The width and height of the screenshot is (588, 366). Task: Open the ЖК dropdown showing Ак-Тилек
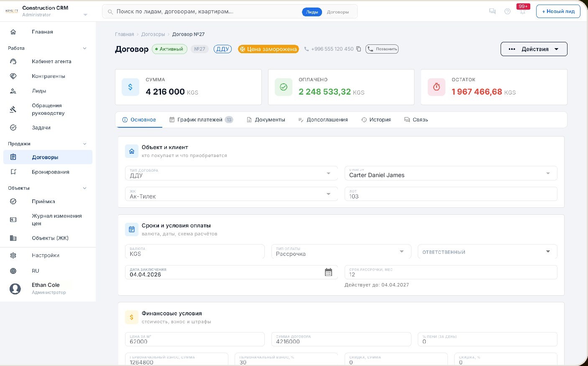point(231,194)
